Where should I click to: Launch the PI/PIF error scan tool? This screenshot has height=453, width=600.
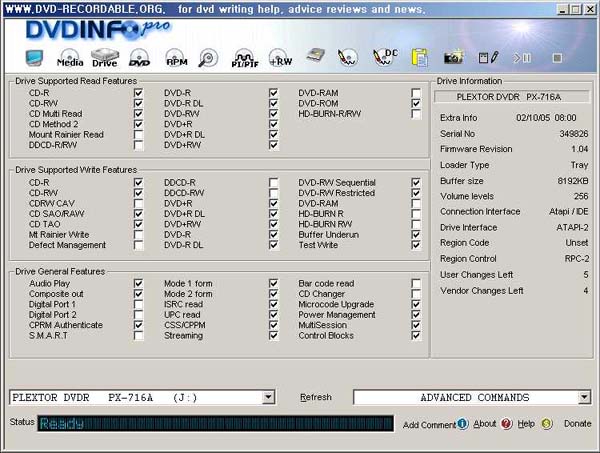pyautogui.click(x=245, y=58)
